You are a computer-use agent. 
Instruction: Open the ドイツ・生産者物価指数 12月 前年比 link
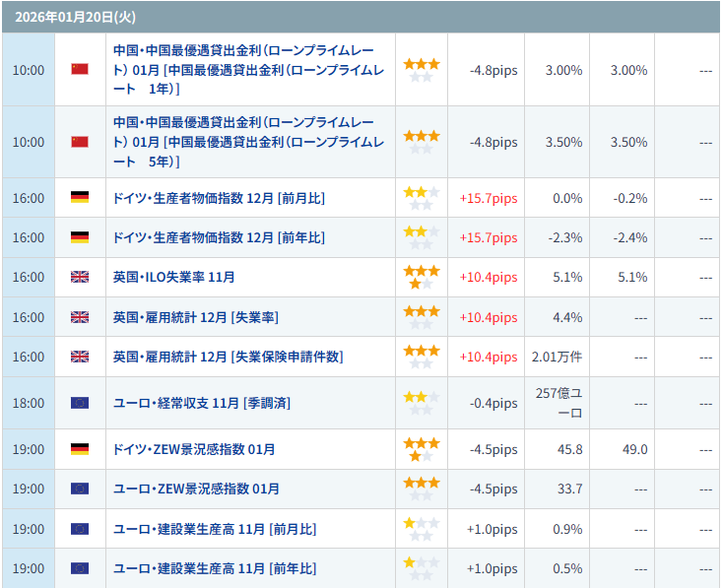219,237
